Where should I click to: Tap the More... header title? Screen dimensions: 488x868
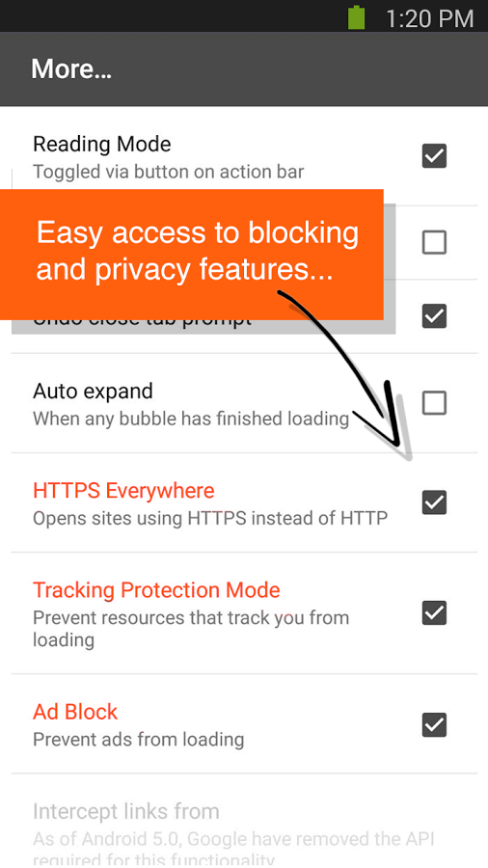point(71,69)
